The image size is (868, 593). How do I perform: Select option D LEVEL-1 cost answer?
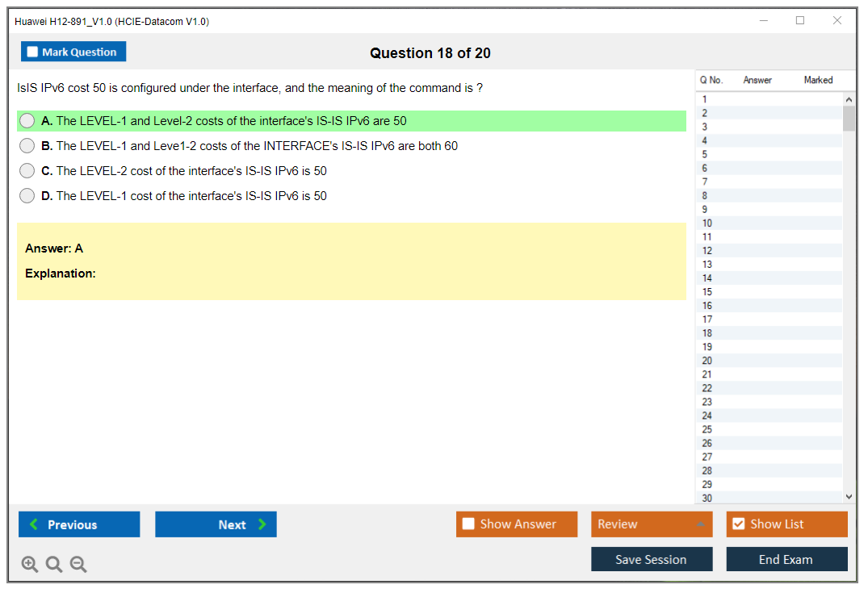coord(27,196)
